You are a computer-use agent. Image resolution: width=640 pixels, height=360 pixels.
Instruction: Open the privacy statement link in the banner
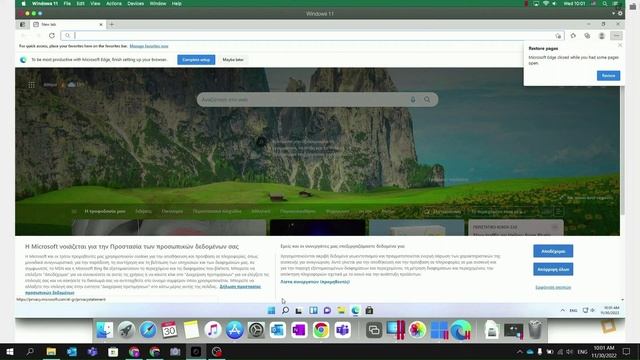click(240, 287)
